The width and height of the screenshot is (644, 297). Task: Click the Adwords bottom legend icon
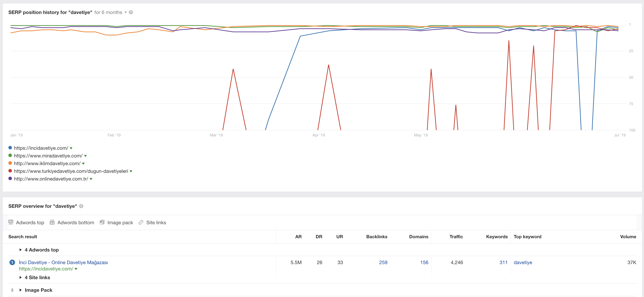(x=52, y=222)
